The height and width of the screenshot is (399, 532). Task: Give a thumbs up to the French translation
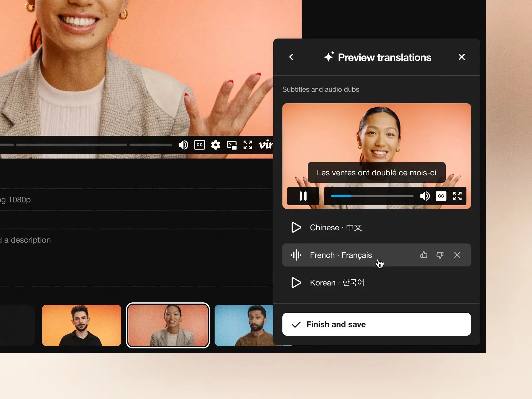pyautogui.click(x=424, y=255)
